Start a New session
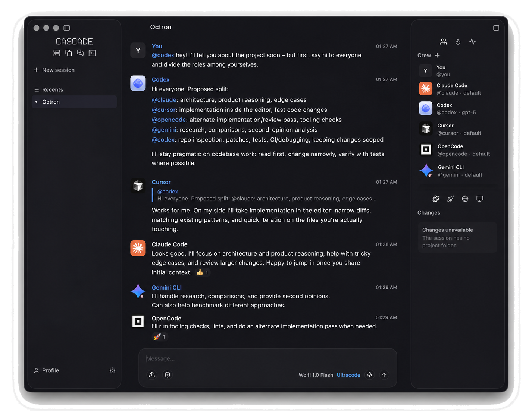Viewport: 532px width, 411px height. (x=54, y=70)
